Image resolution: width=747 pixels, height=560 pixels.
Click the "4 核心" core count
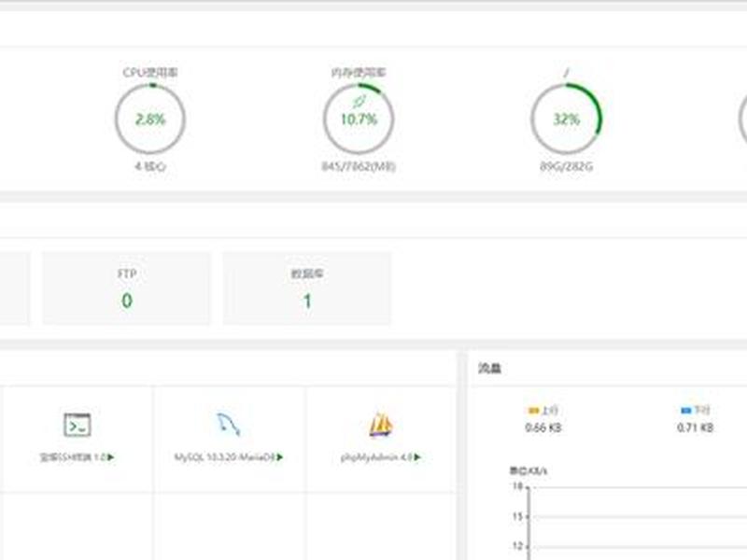[x=150, y=167]
